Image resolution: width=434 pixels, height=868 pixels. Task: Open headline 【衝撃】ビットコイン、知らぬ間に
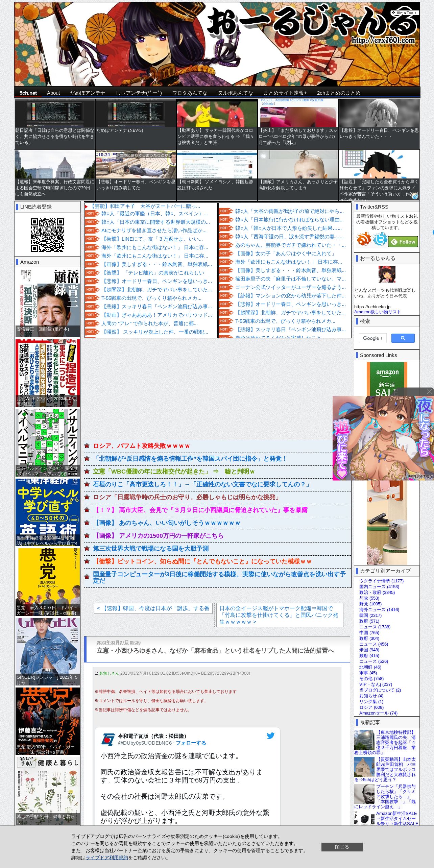click(202, 561)
